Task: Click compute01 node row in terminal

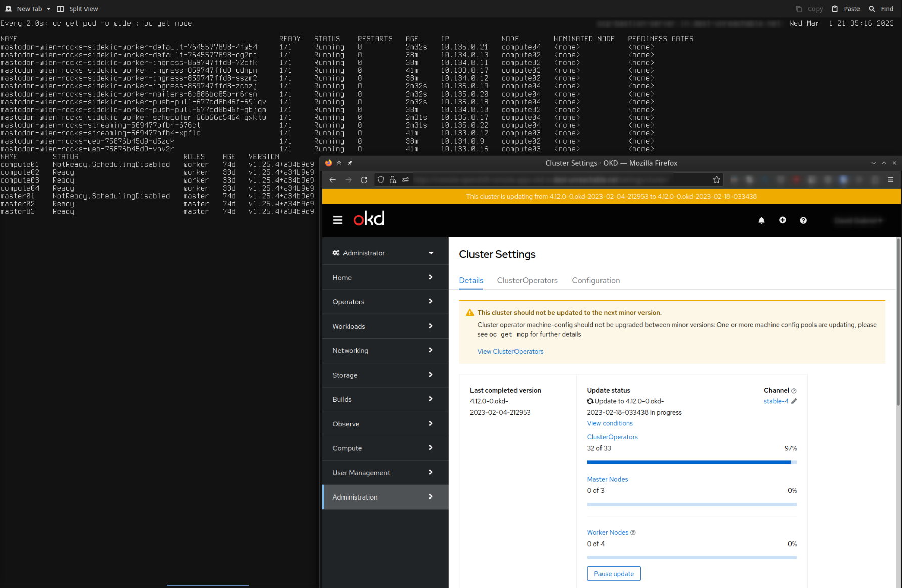Action: click(157, 165)
